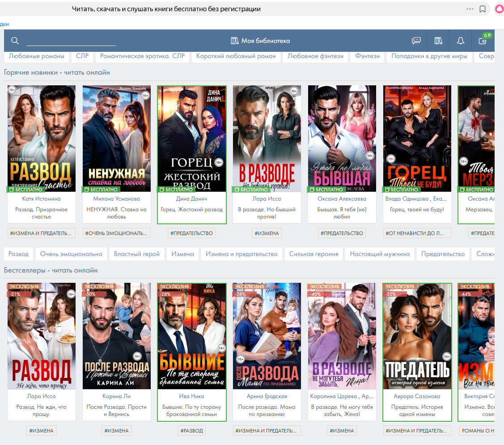Open the messages chat icon
The image size is (504, 445).
[x=416, y=41]
